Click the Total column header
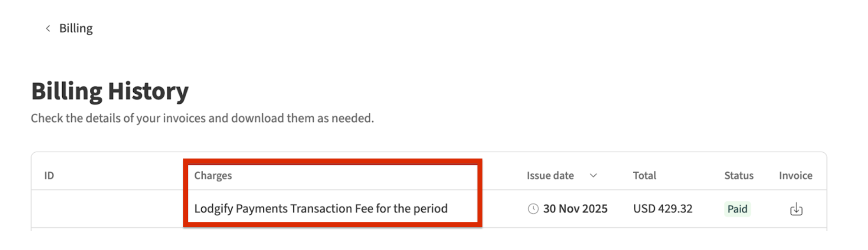 (644, 176)
